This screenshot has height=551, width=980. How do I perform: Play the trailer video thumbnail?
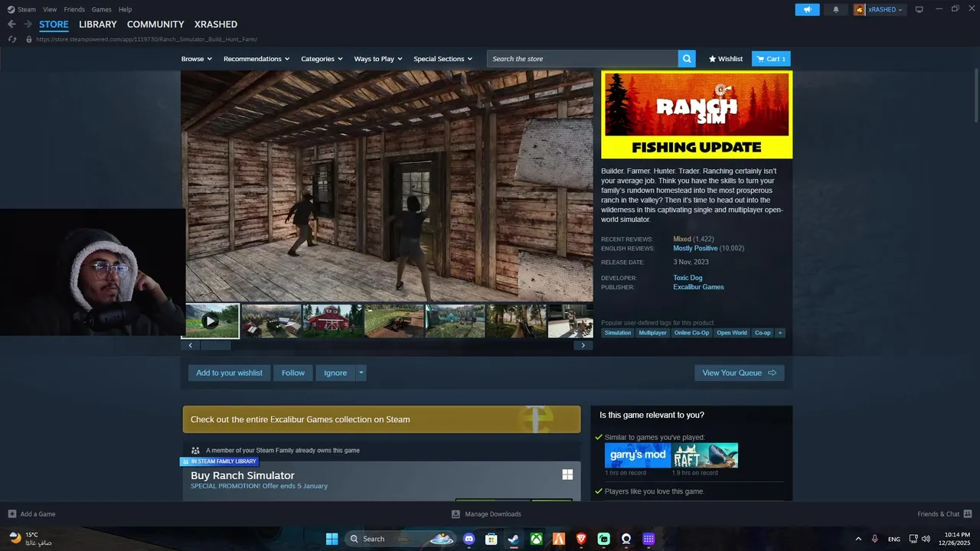point(211,321)
